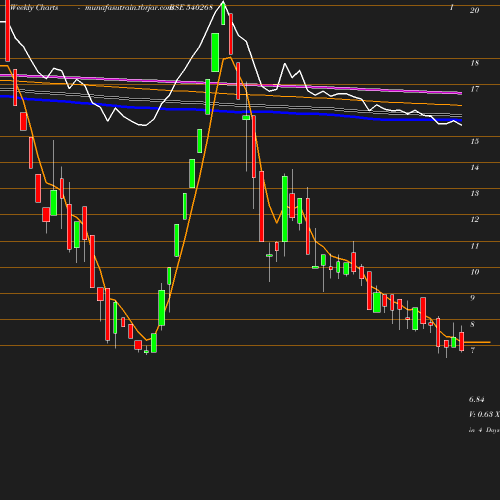
Task: Click the price axis label 18
Action: tap(474, 63)
